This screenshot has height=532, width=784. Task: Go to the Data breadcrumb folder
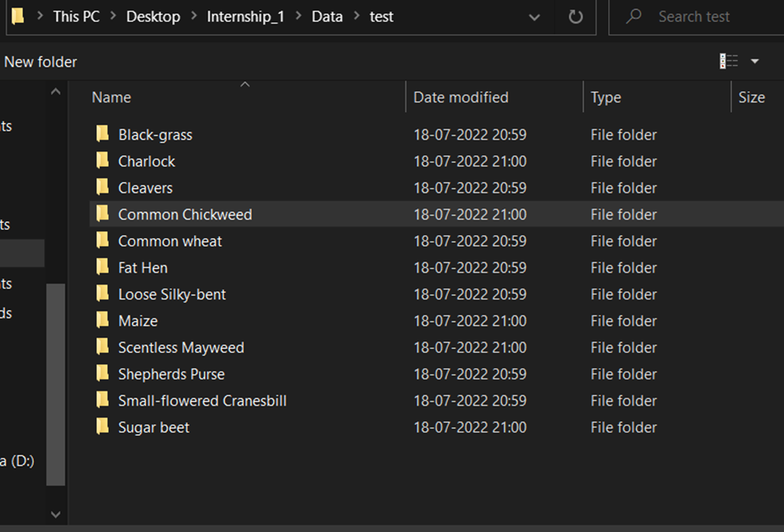click(x=327, y=17)
